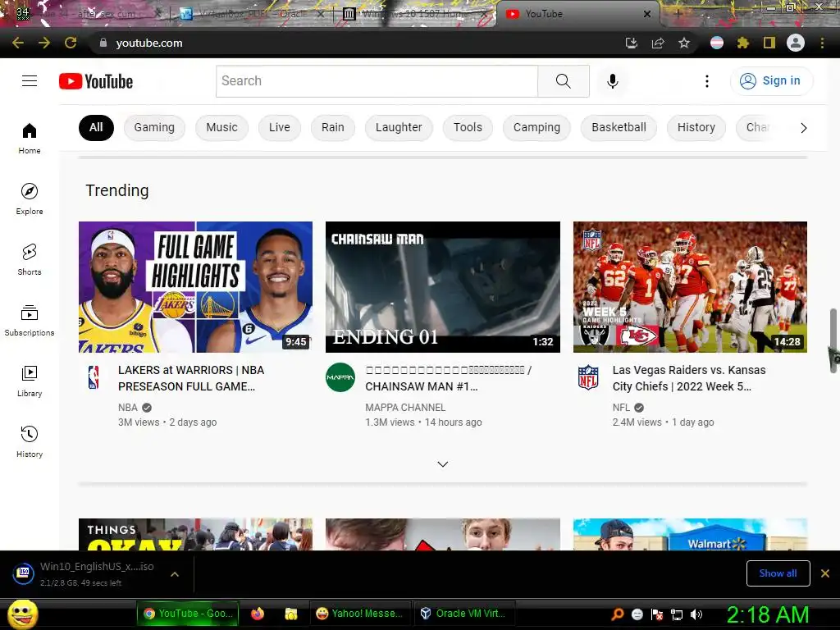Click the install app icon in address bar
The height and width of the screenshot is (630, 840).
(x=632, y=43)
